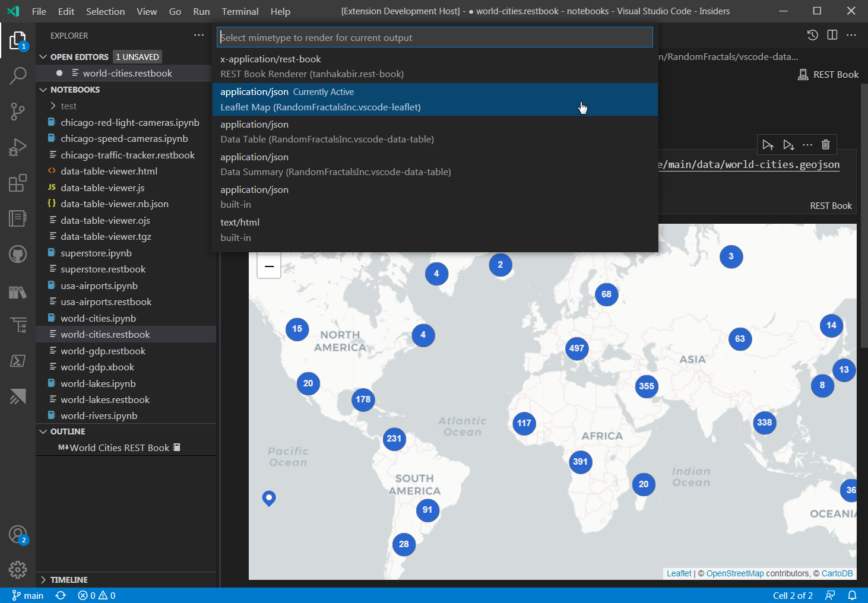Open cell toolbar more actions ellipsis
This screenshot has height=603, width=868.
coord(807,144)
